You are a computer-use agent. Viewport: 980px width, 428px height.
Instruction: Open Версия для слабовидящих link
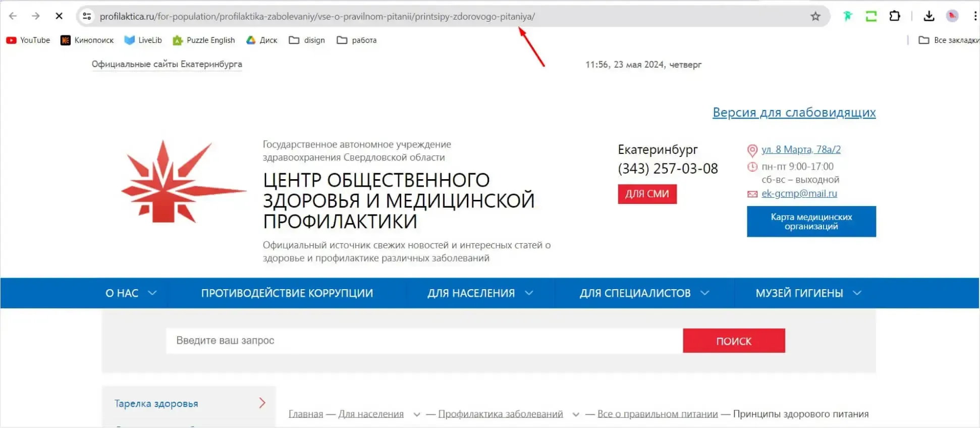[794, 112]
